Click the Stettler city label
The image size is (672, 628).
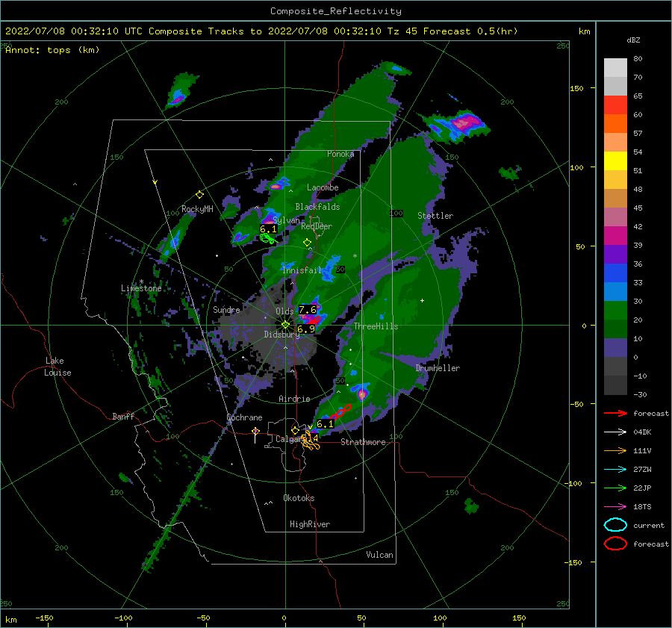coord(435,216)
